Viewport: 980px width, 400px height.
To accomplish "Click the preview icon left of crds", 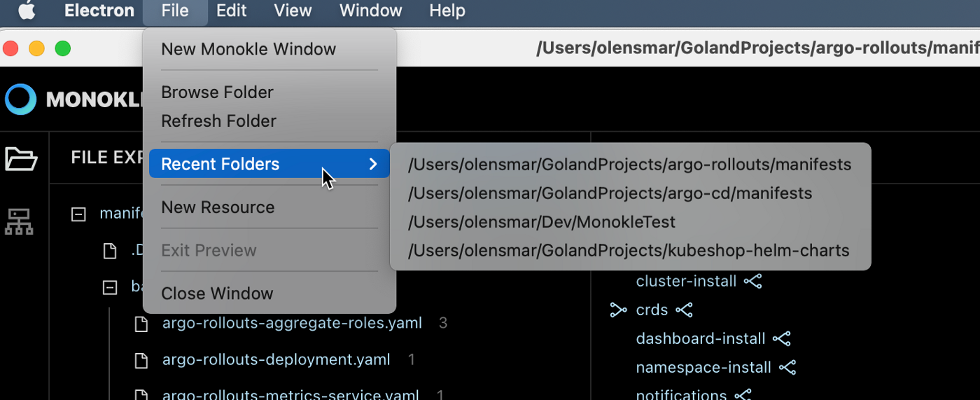I will (618, 310).
